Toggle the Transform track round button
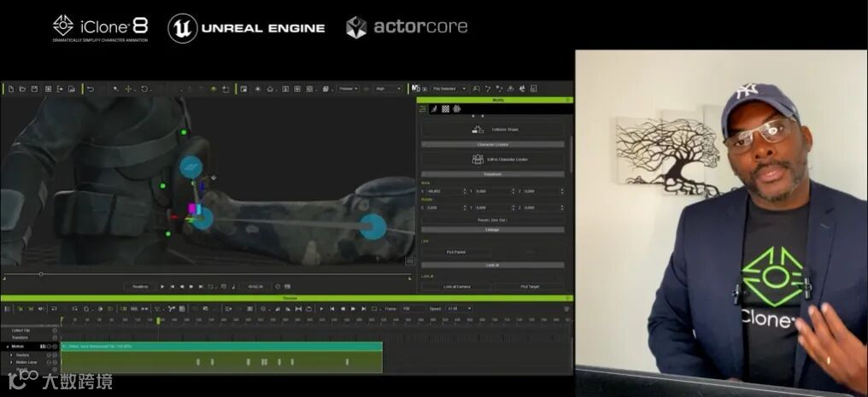 click(55, 338)
